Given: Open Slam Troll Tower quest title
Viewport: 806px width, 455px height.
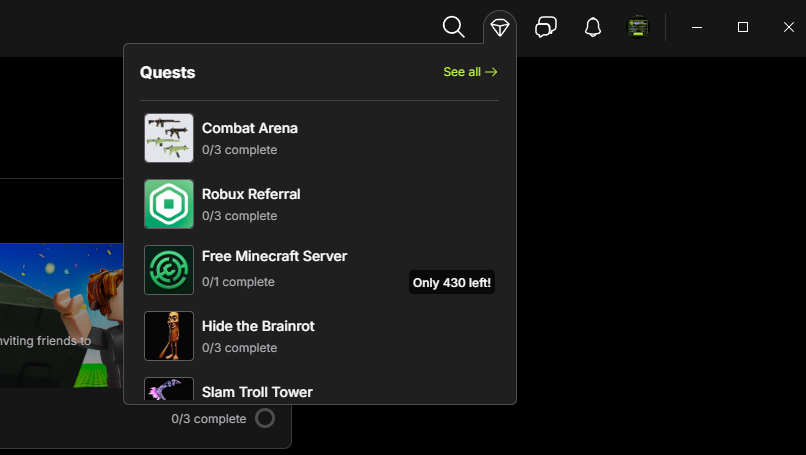Looking at the screenshot, I should tap(257, 392).
